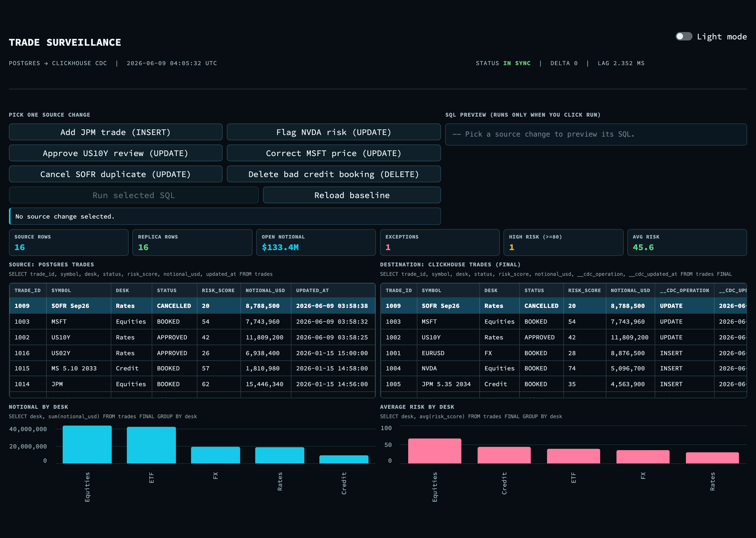Click destination __CDC_OPERATION column header
Screen dimensions: 756x538
tap(684, 291)
